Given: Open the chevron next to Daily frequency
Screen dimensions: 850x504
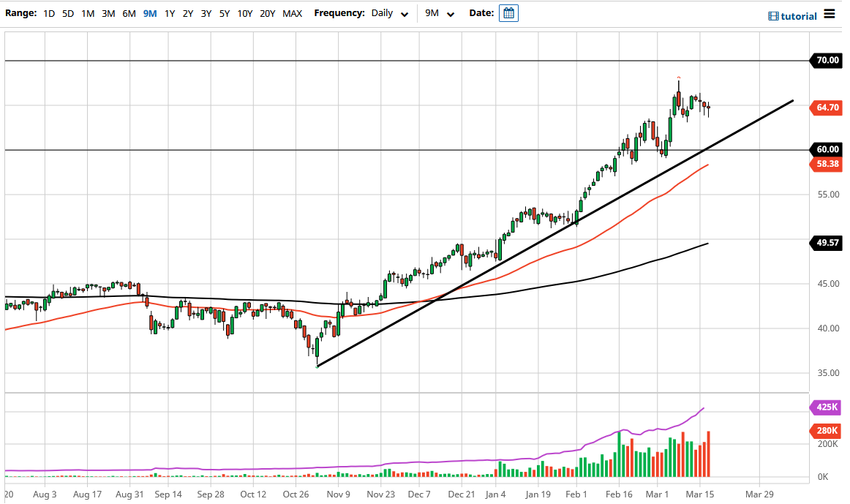Looking at the screenshot, I should click(x=405, y=13).
